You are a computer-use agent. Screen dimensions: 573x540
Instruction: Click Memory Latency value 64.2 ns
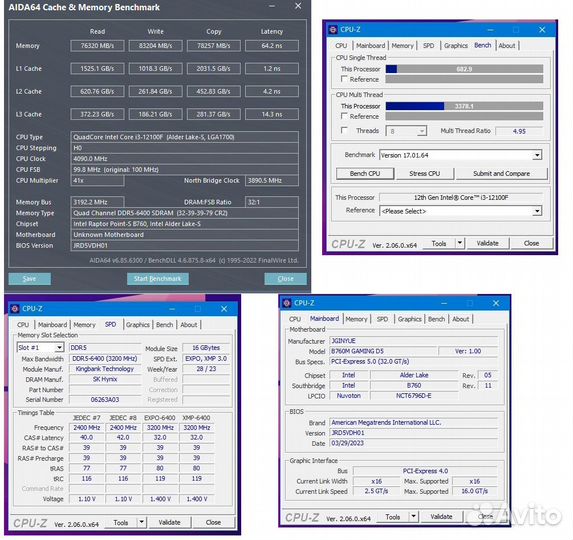272,46
